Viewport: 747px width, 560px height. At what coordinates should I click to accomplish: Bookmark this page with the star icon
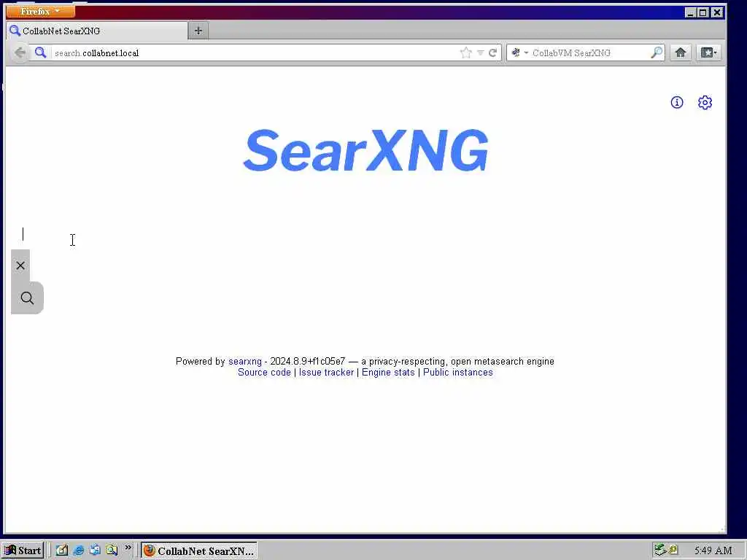[466, 52]
